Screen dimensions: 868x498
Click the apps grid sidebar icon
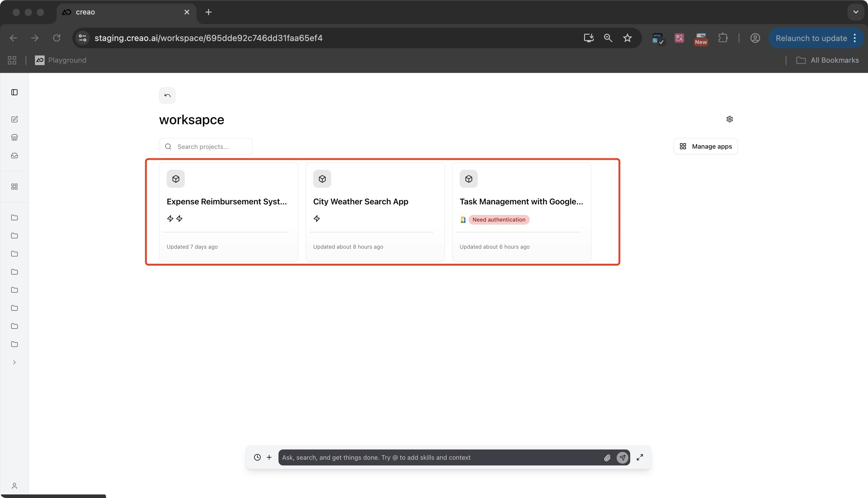tap(14, 187)
